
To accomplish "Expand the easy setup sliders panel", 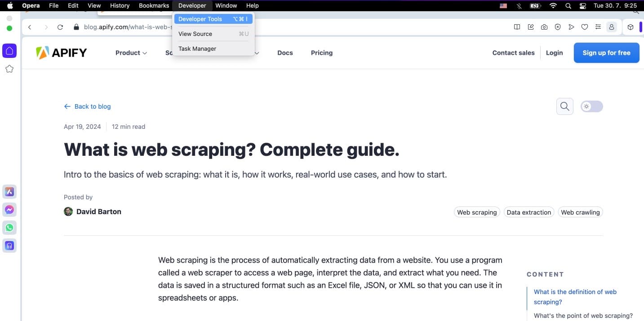I will click(x=598, y=27).
